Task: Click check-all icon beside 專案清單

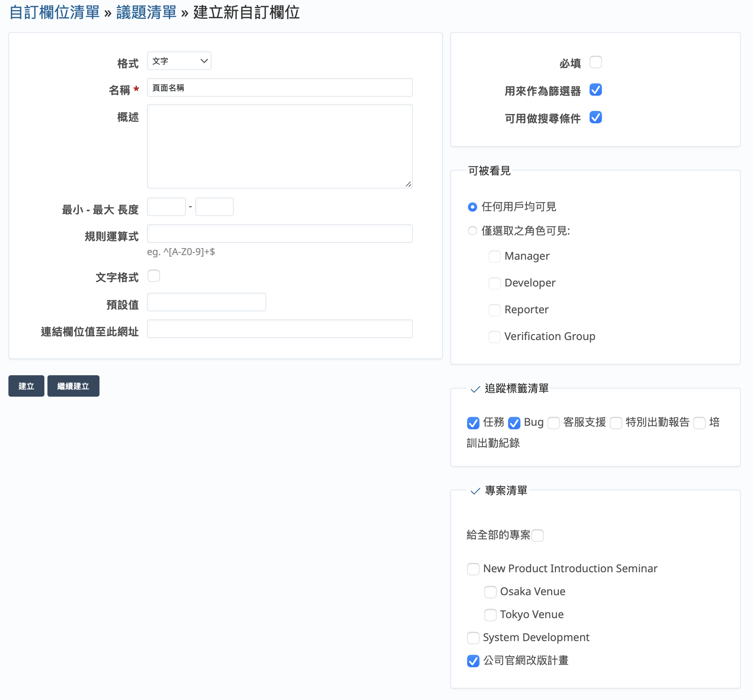Action: pos(475,491)
